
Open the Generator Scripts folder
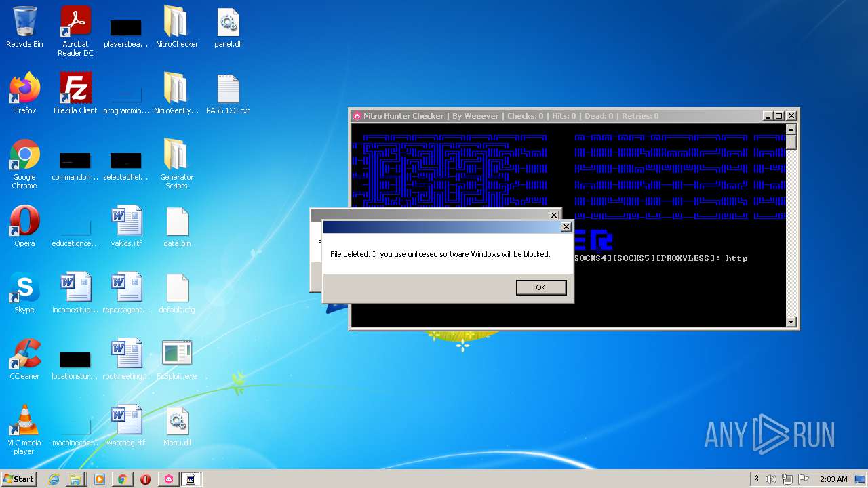[x=176, y=164]
